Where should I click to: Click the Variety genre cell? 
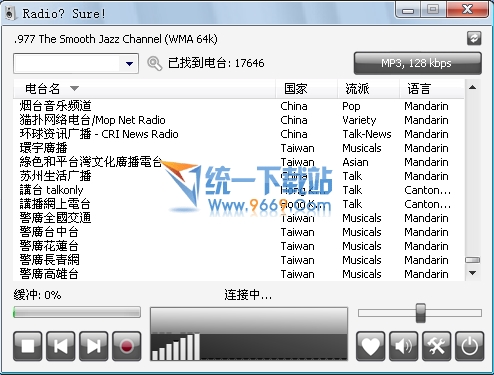(359, 120)
